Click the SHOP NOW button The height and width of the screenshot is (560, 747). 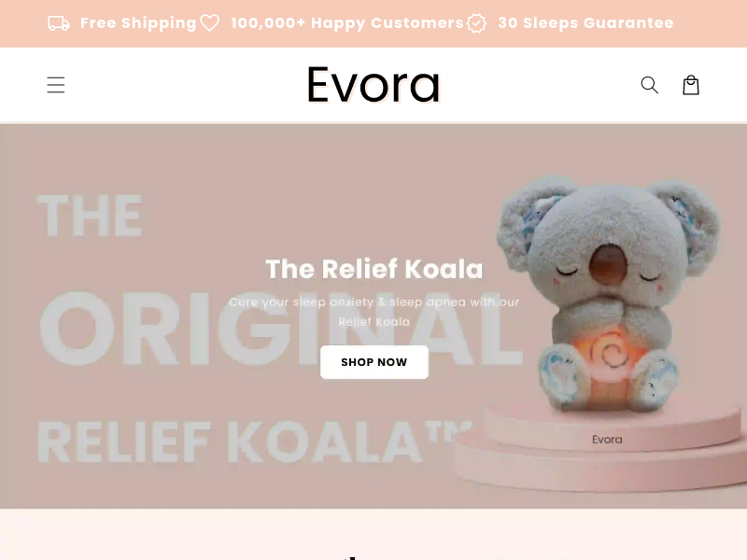pyautogui.click(x=374, y=362)
